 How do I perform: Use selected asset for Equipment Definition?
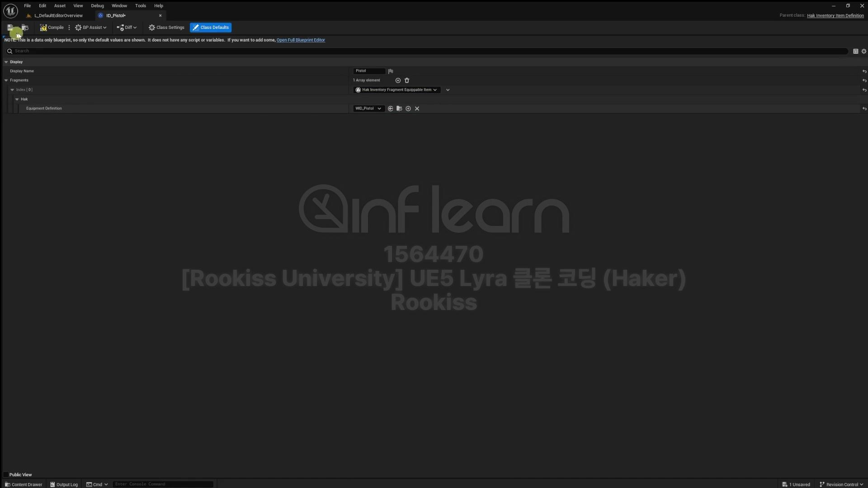coord(391,108)
